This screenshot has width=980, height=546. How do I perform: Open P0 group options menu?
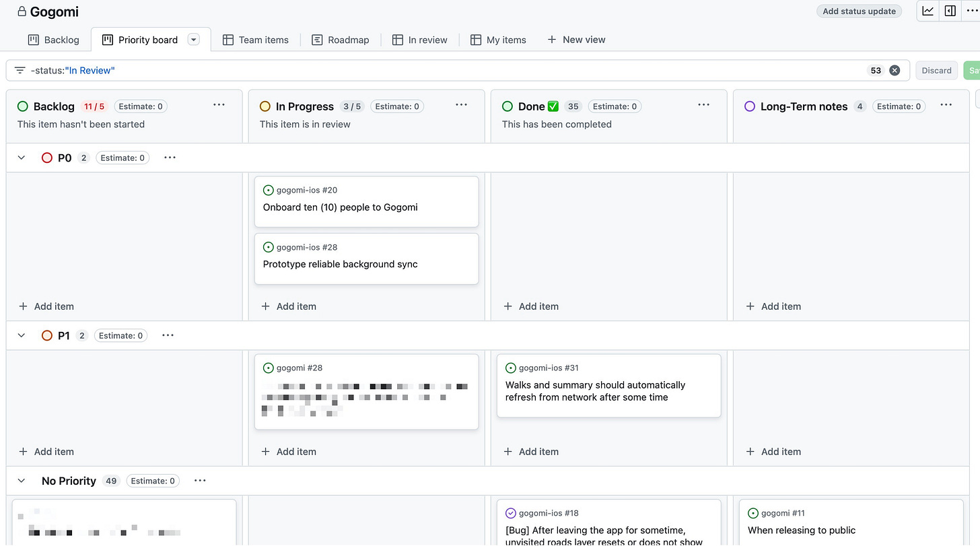[x=170, y=158]
